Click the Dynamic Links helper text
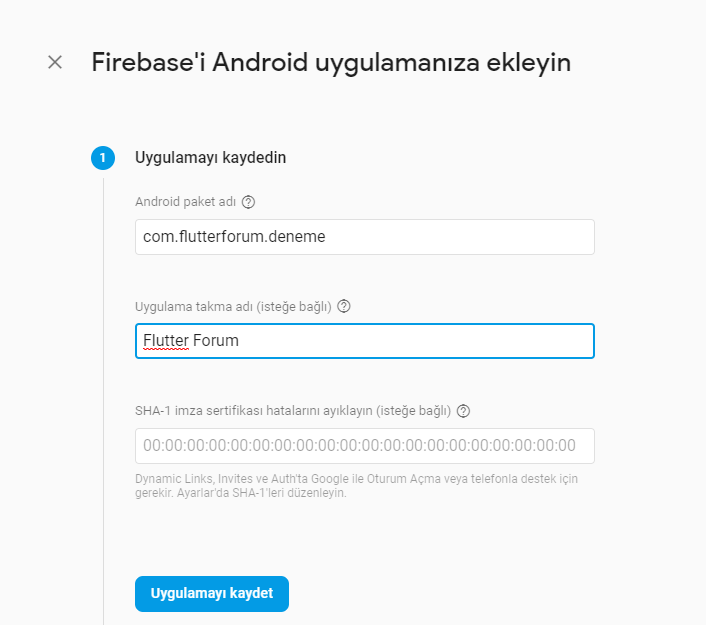 pyautogui.click(x=356, y=479)
